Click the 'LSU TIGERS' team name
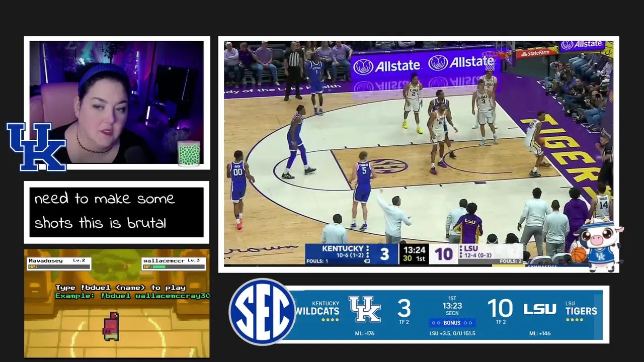This screenshot has width=644, height=362. pos(581,308)
